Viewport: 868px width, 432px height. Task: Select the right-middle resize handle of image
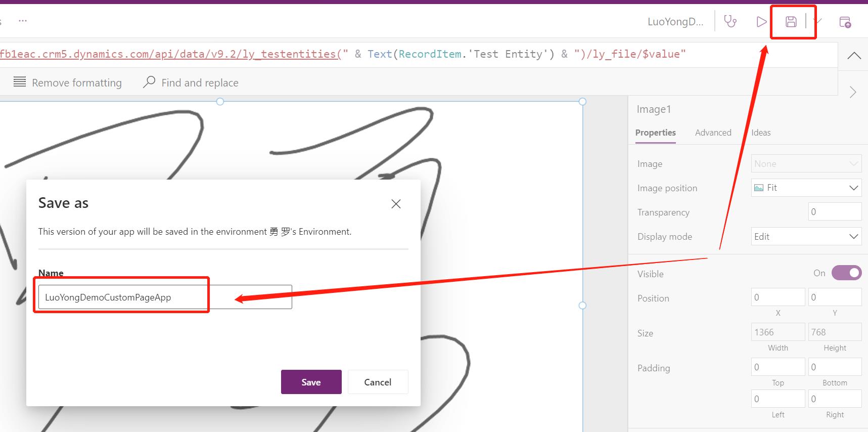tap(582, 306)
